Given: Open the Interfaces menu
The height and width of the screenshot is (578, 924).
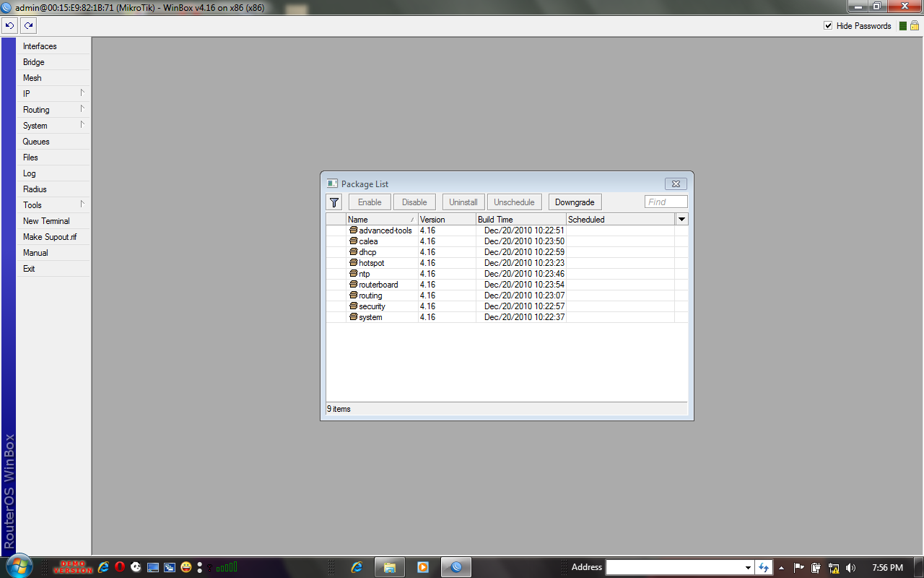Looking at the screenshot, I should (53, 46).
